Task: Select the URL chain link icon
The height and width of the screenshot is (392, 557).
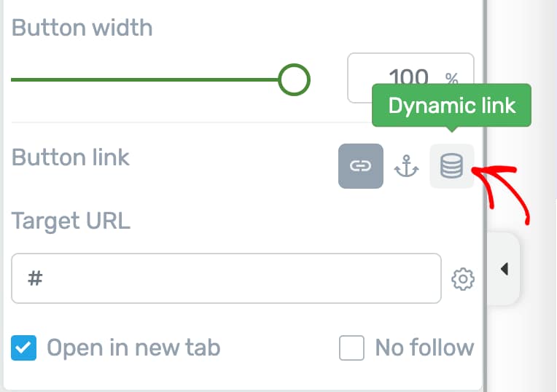Action: tap(360, 166)
